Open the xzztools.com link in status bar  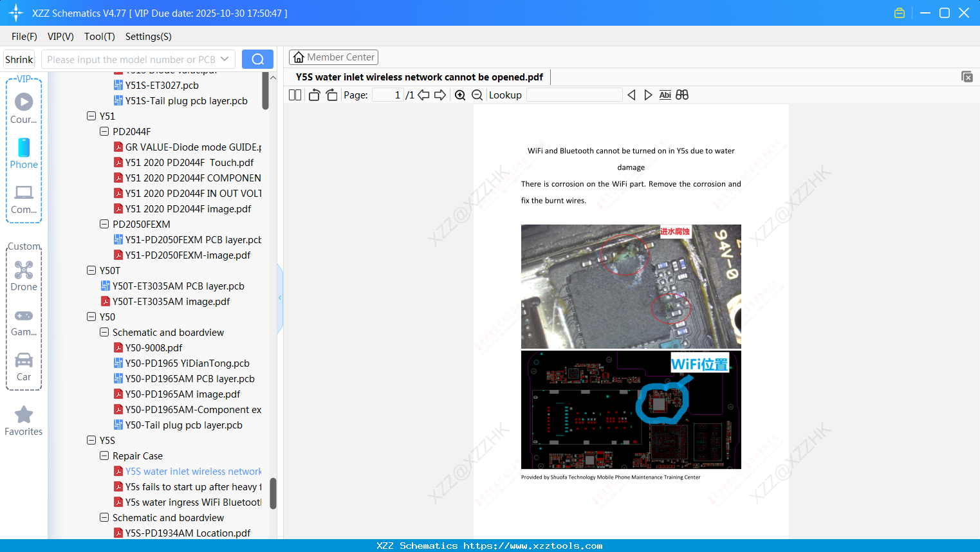tap(533, 546)
